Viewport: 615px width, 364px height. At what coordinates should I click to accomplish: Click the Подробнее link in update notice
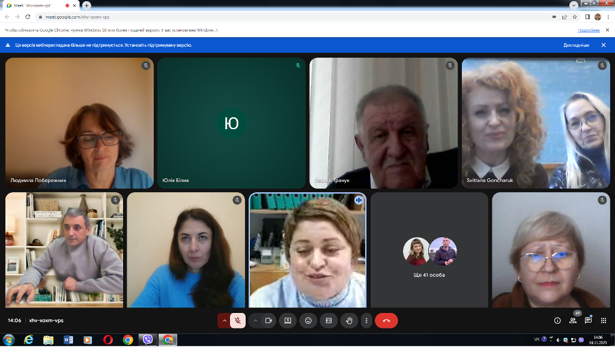(589, 30)
